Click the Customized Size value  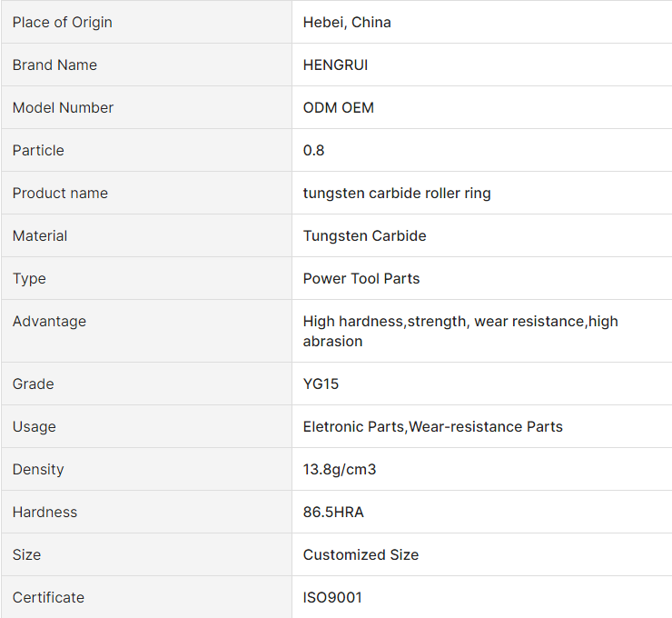361,555
